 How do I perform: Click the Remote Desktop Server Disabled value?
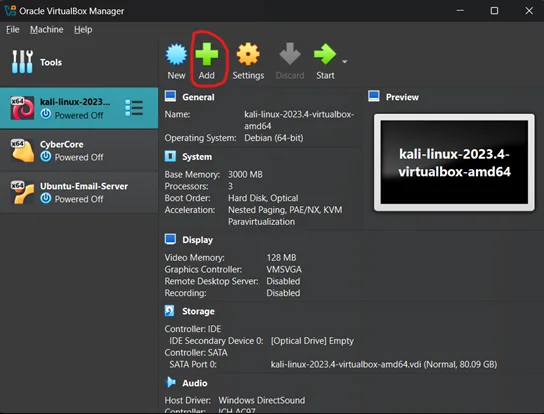(283, 281)
